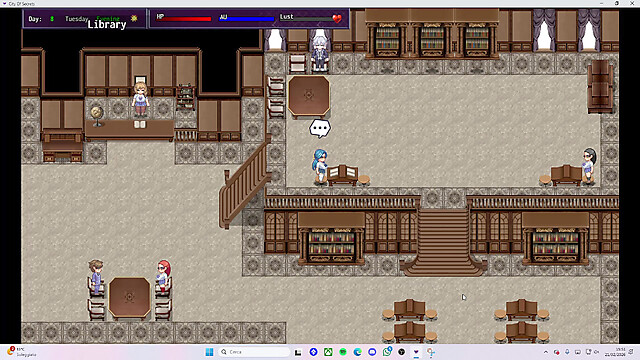
Task: Click the Day counter label in the HUD
Action: (35, 19)
